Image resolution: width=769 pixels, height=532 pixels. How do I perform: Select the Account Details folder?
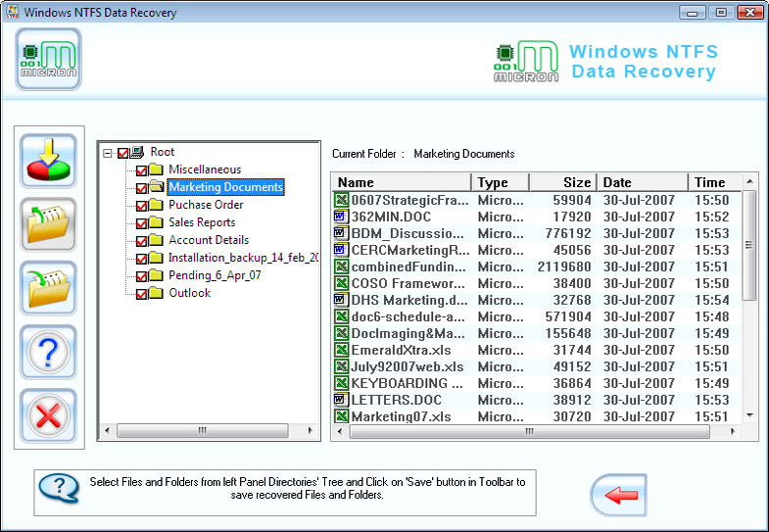pyautogui.click(x=209, y=240)
